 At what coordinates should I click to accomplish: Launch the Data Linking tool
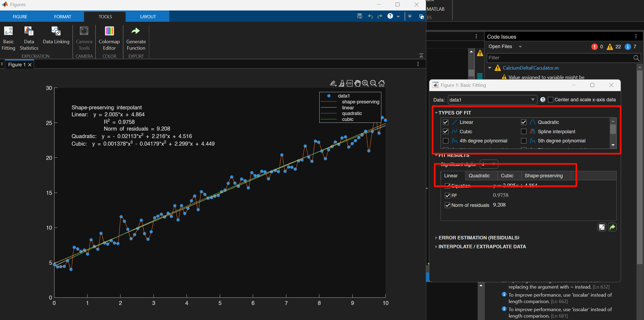[56, 35]
